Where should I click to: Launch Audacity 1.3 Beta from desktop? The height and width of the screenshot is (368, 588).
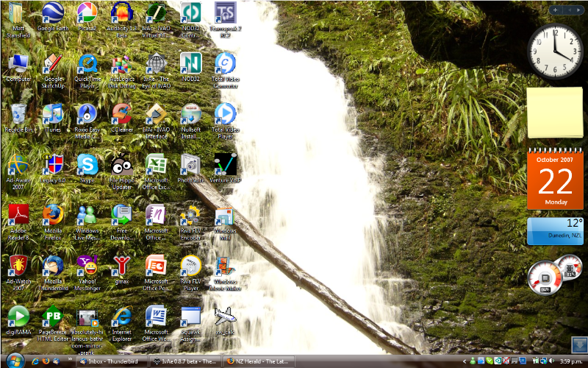[121, 13]
